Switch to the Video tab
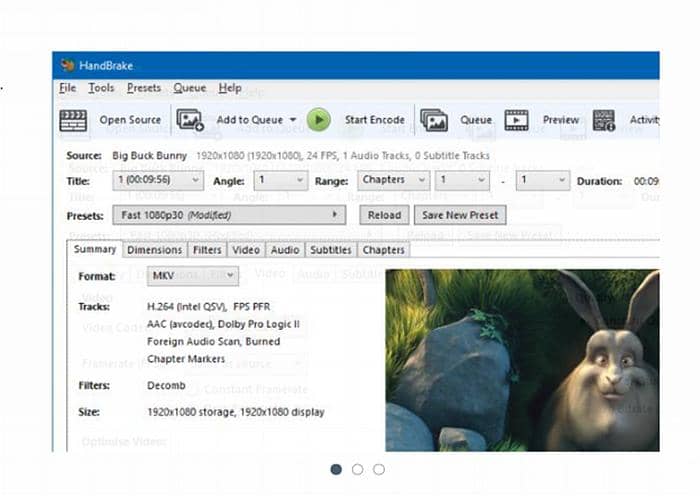Screen dimensions: 700x498 click(246, 250)
